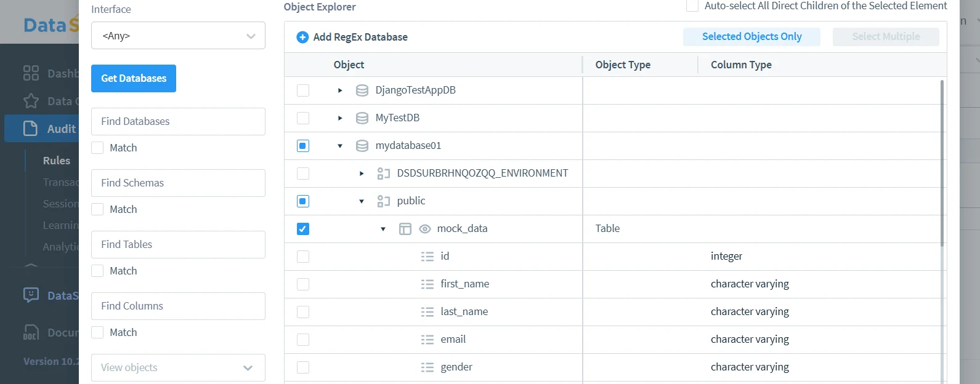Click the schema icon beside public
The image size is (980, 384).
pyautogui.click(x=384, y=201)
